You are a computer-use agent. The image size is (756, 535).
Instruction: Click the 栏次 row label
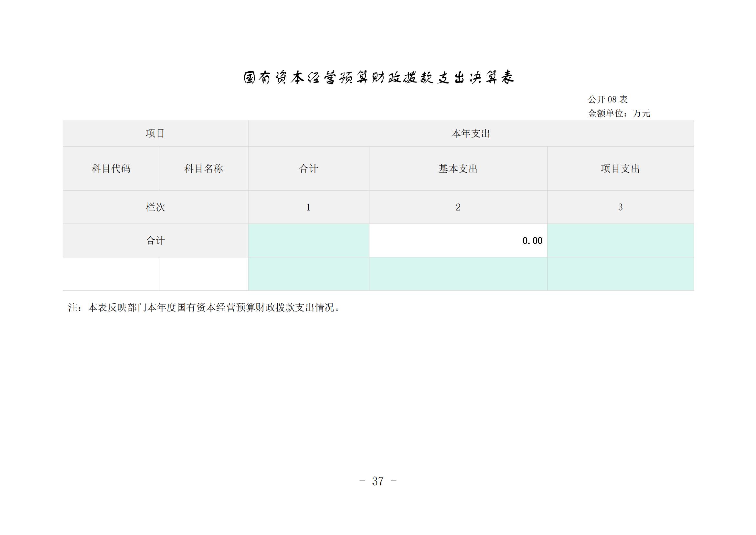[155, 207]
